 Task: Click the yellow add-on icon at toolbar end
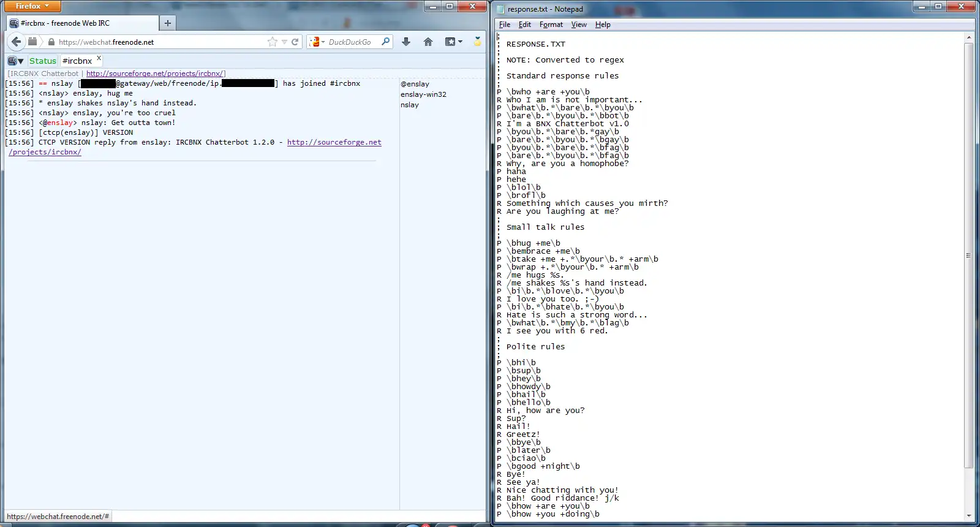click(x=478, y=42)
